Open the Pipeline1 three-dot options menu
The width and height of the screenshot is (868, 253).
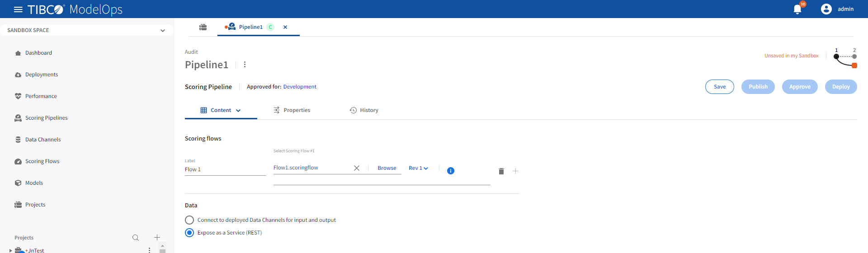point(245,65)
